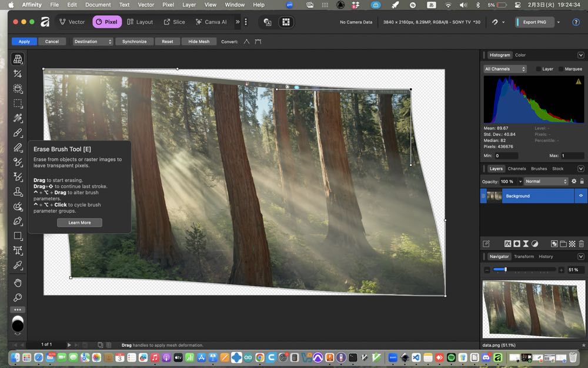Select the Mesh Warp tool

click(x=18, y=59)
